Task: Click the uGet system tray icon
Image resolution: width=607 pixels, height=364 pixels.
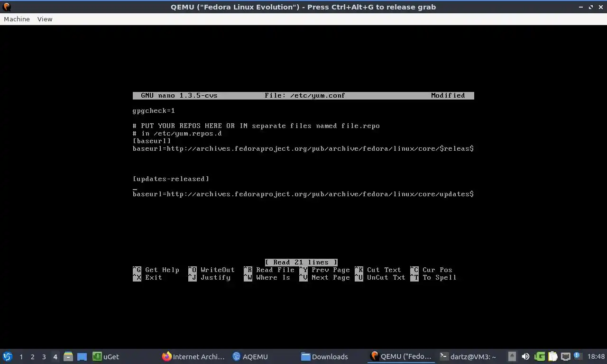Action: click(540, 356)
